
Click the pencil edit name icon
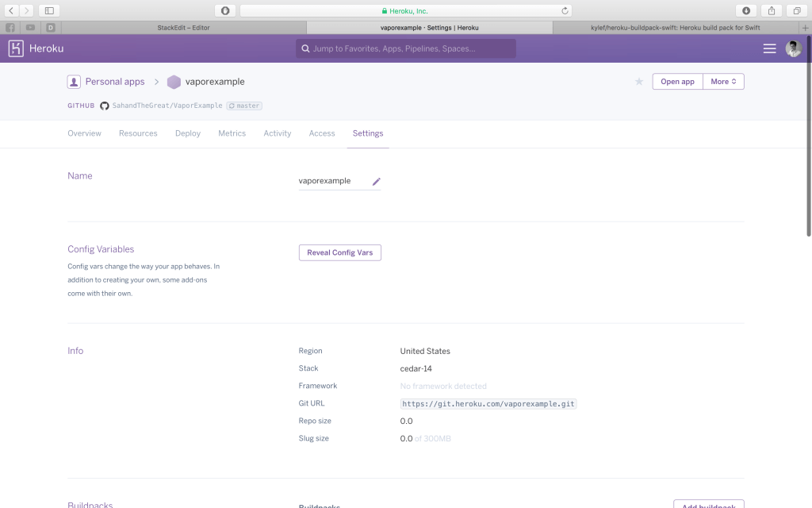point(377,181)
